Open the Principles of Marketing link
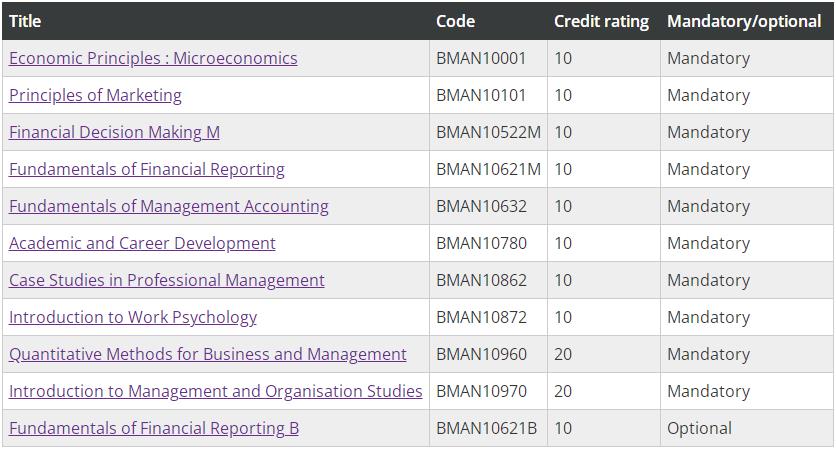 coord(95,95)
